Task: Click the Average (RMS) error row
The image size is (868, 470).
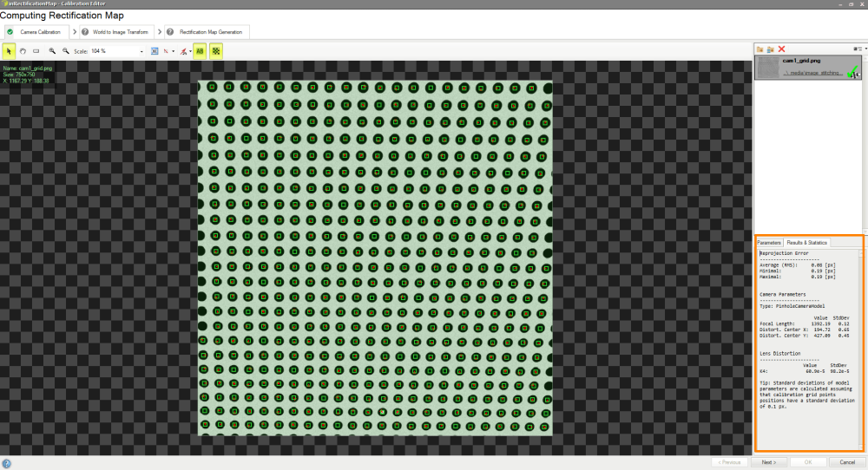Action: pos(798,265)
